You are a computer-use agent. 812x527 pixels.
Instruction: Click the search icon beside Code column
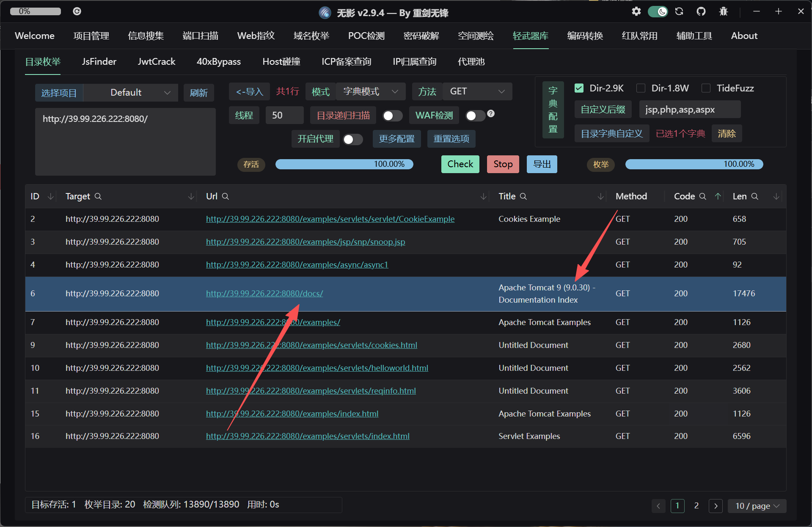click(703, 196)
